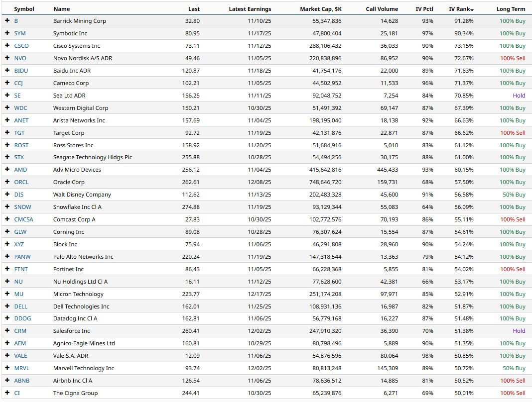Click 50% Buy rating for Marvell Technology
Screen dimensions: 532x404
tap(514, 368)
